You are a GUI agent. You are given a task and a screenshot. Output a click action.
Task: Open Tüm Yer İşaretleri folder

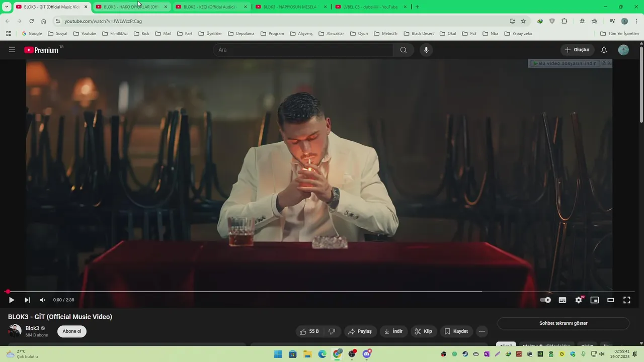tap(619, 34)
